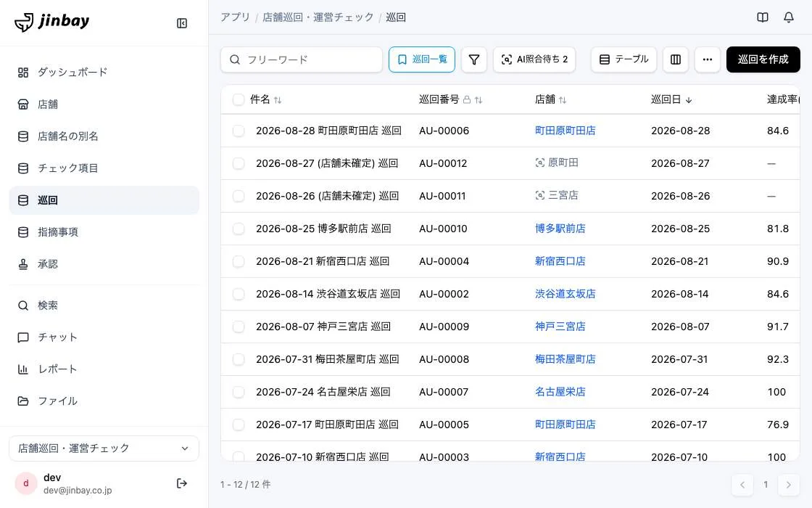
Task: Open notifications bell
Action: (788, 17)
